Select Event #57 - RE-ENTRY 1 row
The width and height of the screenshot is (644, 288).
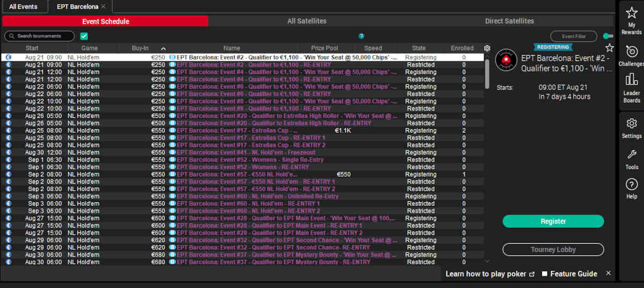(243, 182)
